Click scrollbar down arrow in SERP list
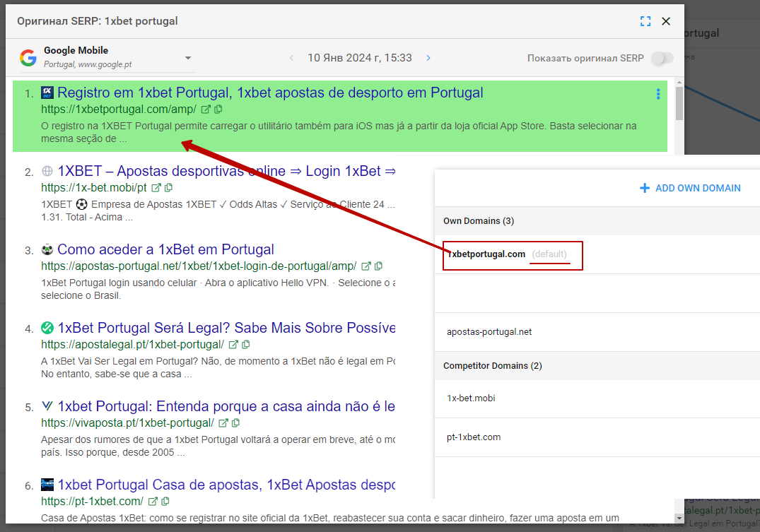Image resolution: width=760 pixels, height=532 pixels. (679, 518)
